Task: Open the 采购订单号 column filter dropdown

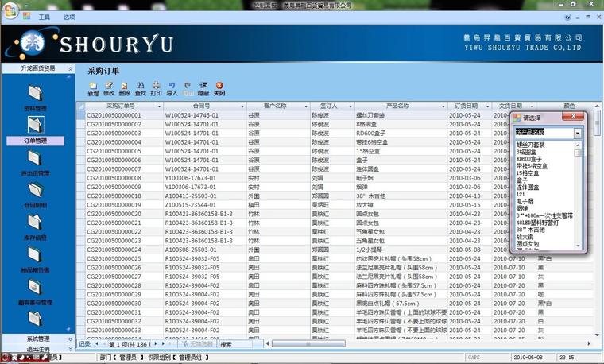Action: coord(159,106)
